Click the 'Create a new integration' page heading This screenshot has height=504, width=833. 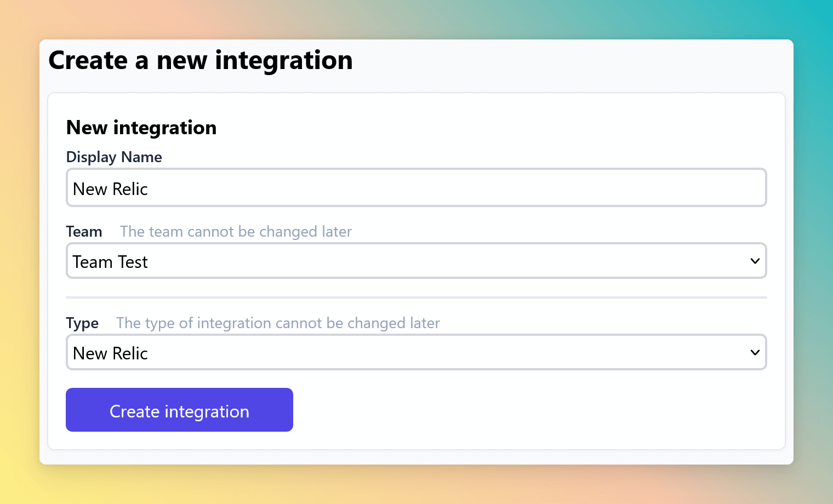click(201, 60)
